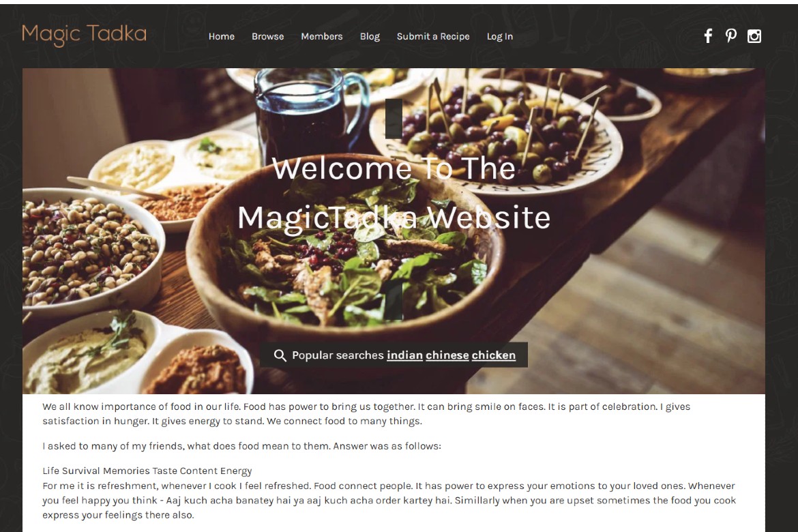Click the Magic Tadka logo
Screen dimensions: 798x532
click(84, 35)
